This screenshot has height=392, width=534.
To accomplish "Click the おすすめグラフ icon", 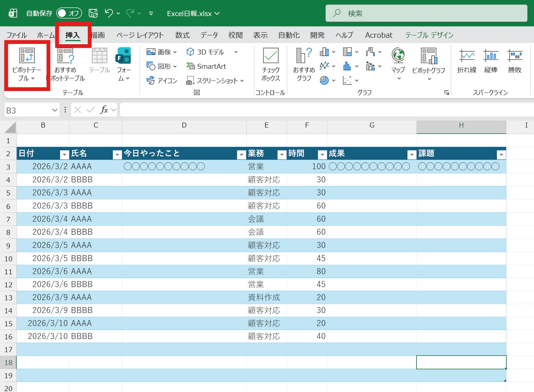I will (x=304, y=56).
